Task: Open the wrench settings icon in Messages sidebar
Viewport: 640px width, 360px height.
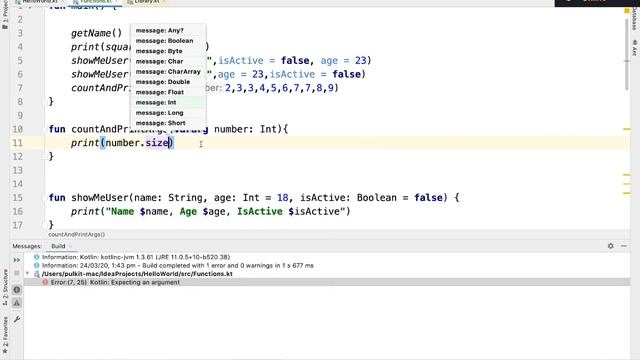Action: click(17, 319)
